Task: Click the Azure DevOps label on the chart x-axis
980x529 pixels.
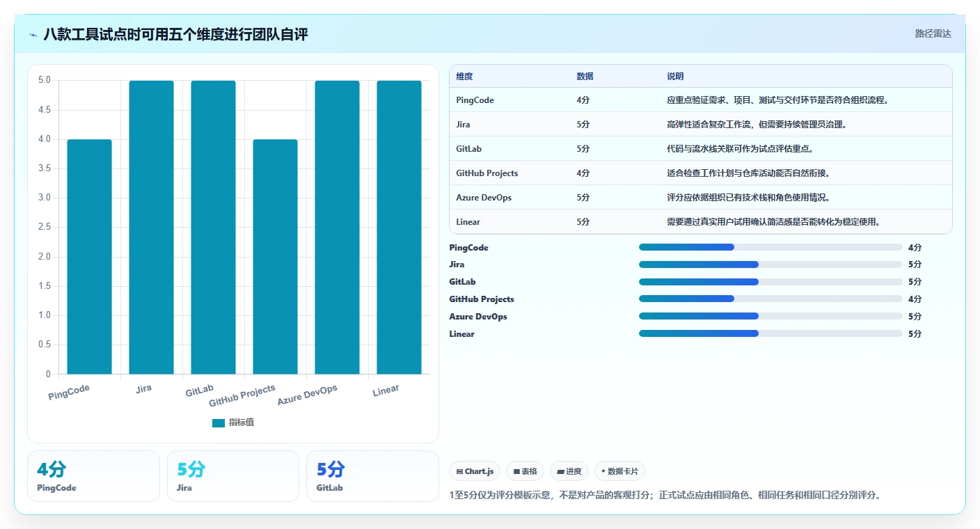Action: tap(307, 395)
